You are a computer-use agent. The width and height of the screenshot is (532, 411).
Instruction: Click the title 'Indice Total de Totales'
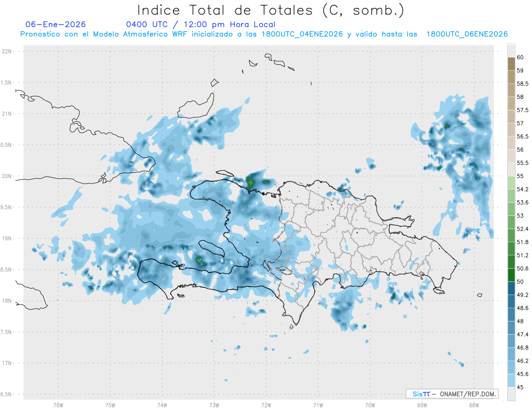[x=227, y=10]
